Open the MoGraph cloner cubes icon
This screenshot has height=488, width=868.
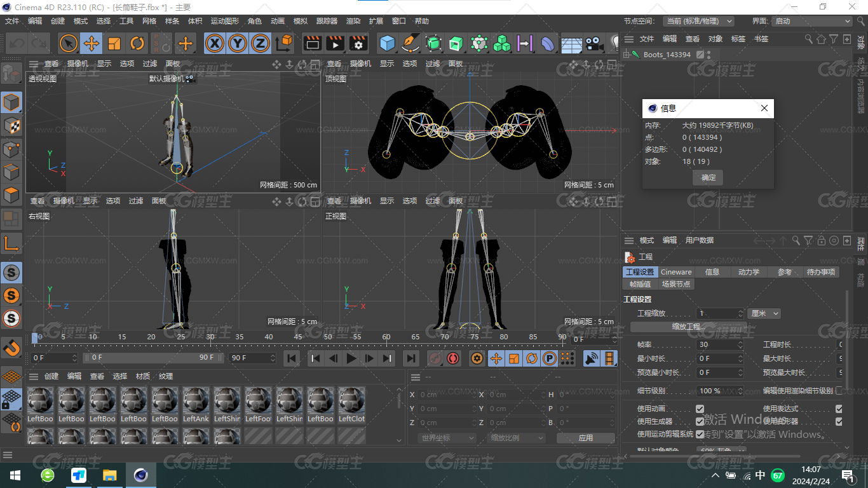coord(502,43)
